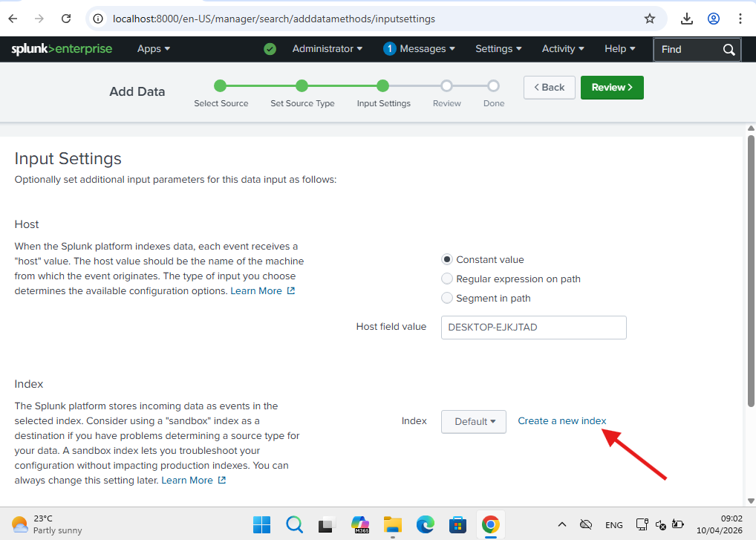This screenshot has width=756, height=540.
Task: Show hidden system tray icons
Action: coord(562,524)
